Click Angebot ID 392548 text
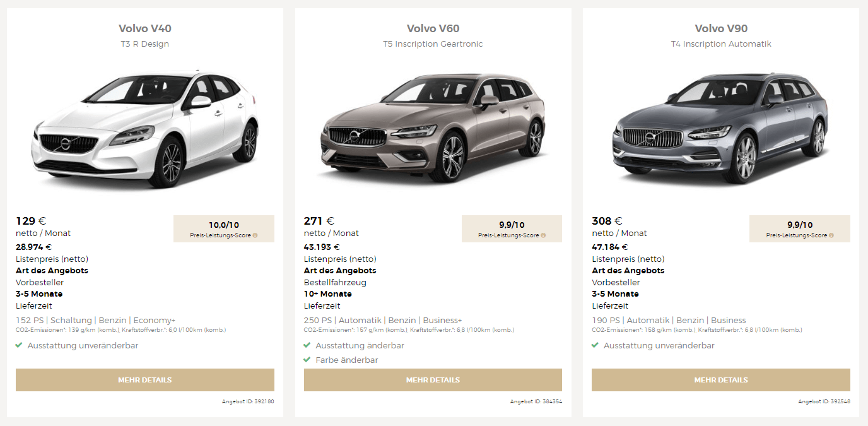 [824, 401]
